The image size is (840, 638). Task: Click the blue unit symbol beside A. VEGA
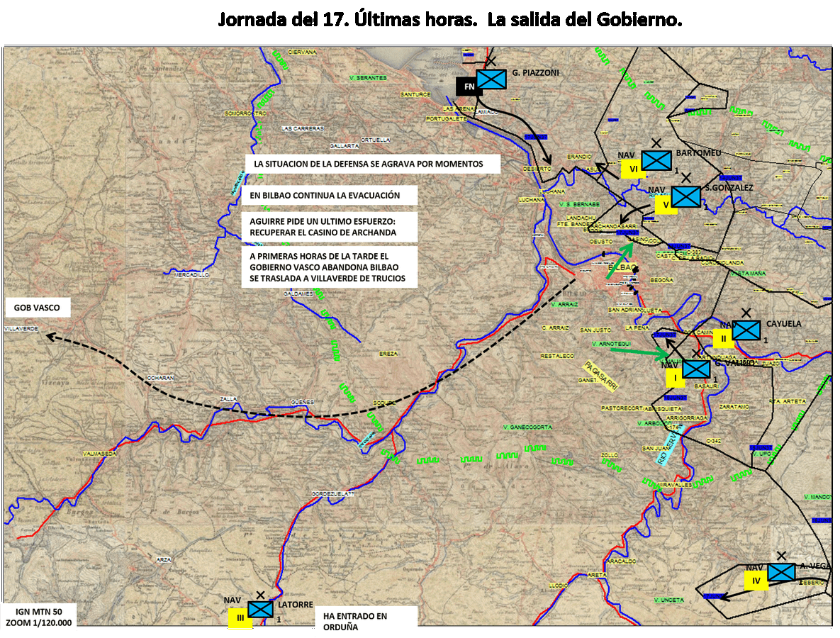tap(781, 572)
